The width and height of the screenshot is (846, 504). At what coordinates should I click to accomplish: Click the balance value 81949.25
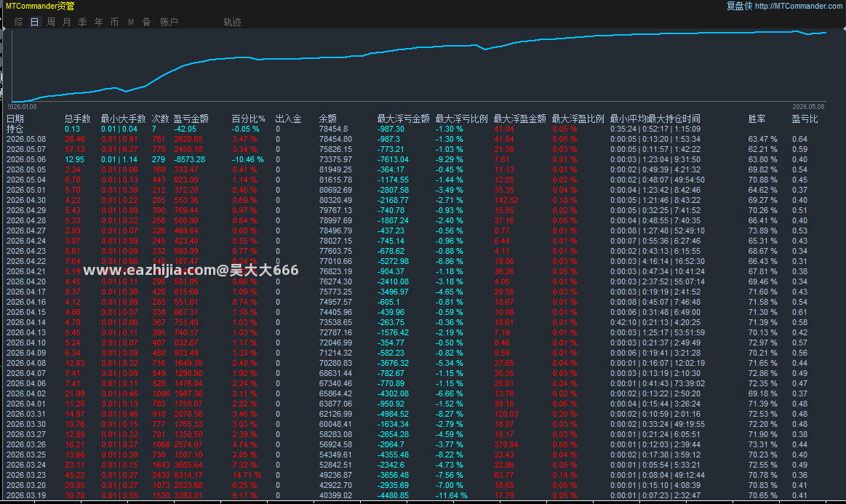coord(335,170)
